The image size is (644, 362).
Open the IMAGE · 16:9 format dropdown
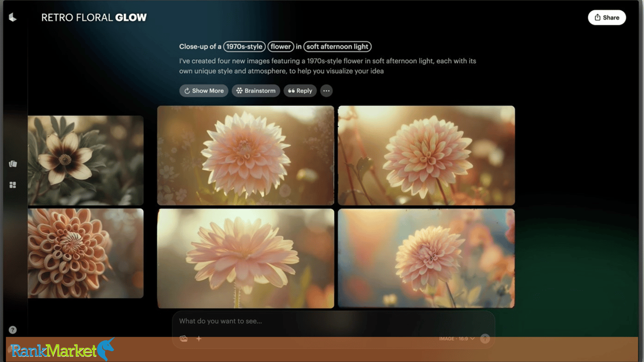[x=457, y=338]
